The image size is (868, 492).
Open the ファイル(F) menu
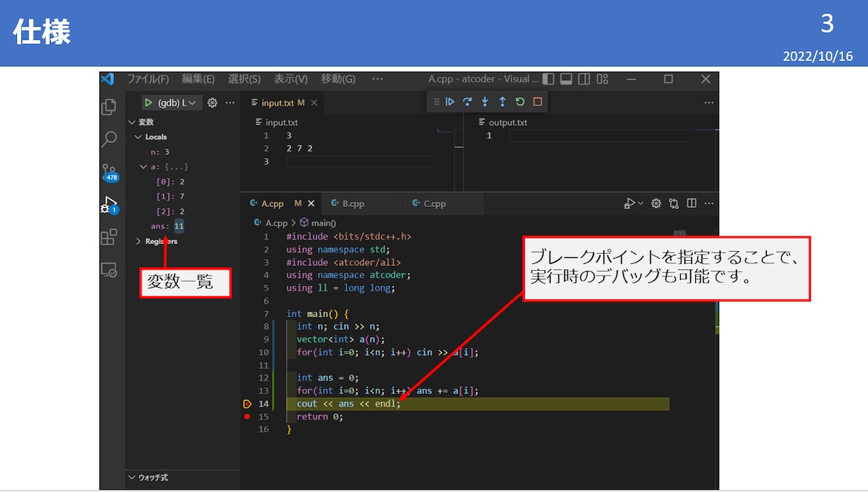click(148, 79)
